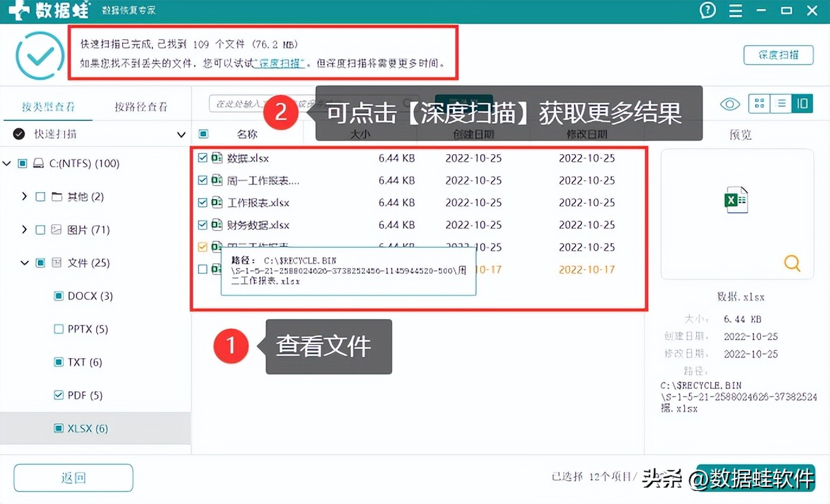Image resolution: width=830 pixels, height=504 pixels.
Task: Expand the 图片 (71) node
Action: pyautogui.click(x=24, y=229)
